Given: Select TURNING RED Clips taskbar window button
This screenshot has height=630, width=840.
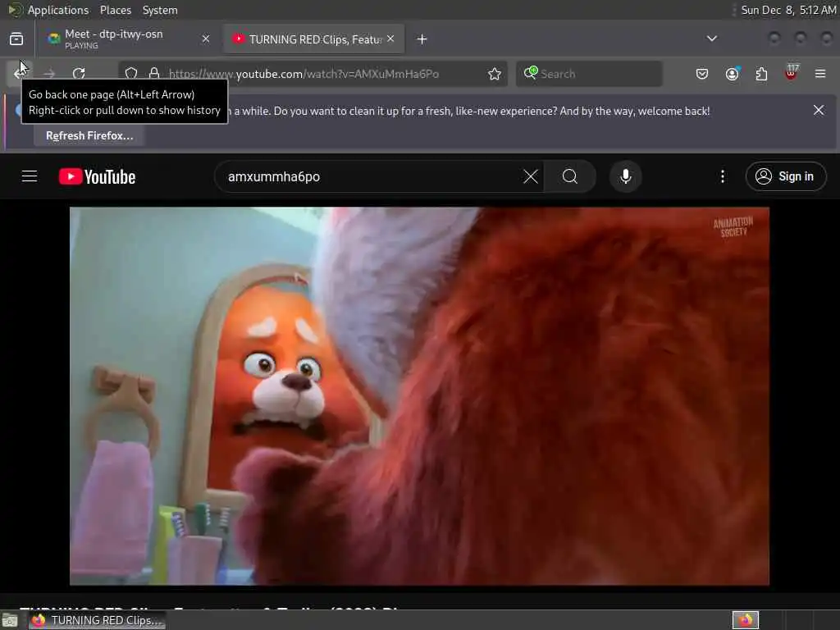Looking at the screenshot, I should click(x=97, y=620).
